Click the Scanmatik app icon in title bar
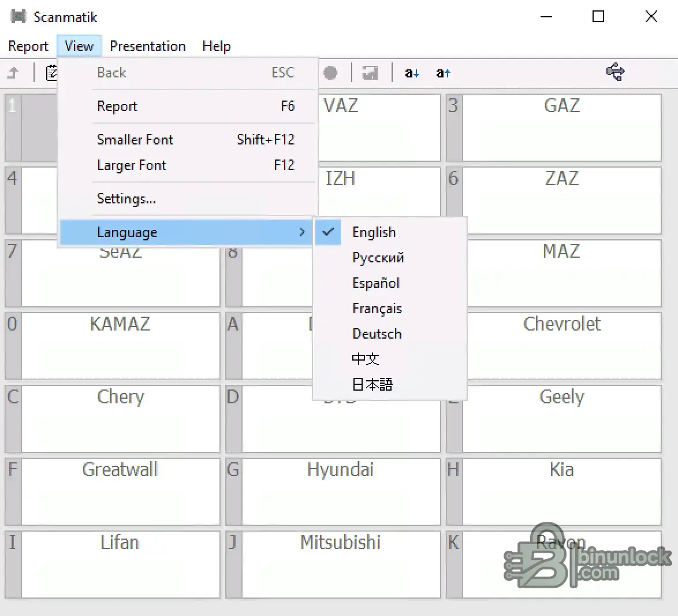Screen dimensions: 678x616 18,17
